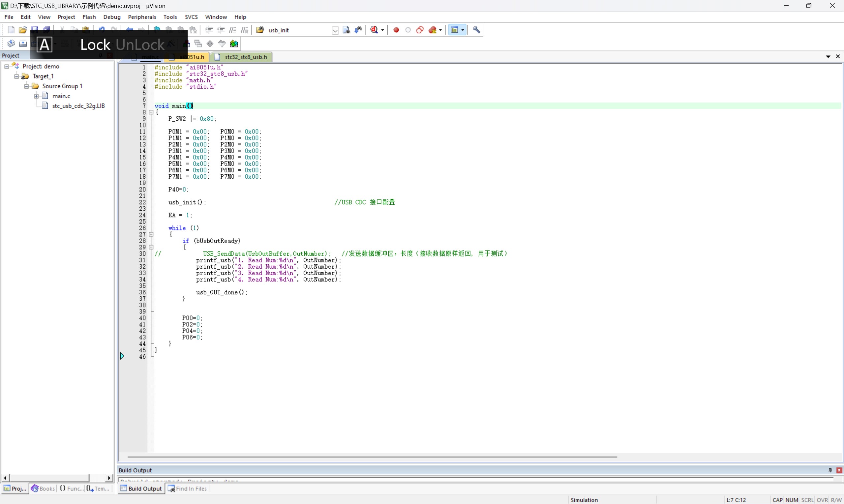Switch to the Functions panel tab

click(x=71, y=489)
